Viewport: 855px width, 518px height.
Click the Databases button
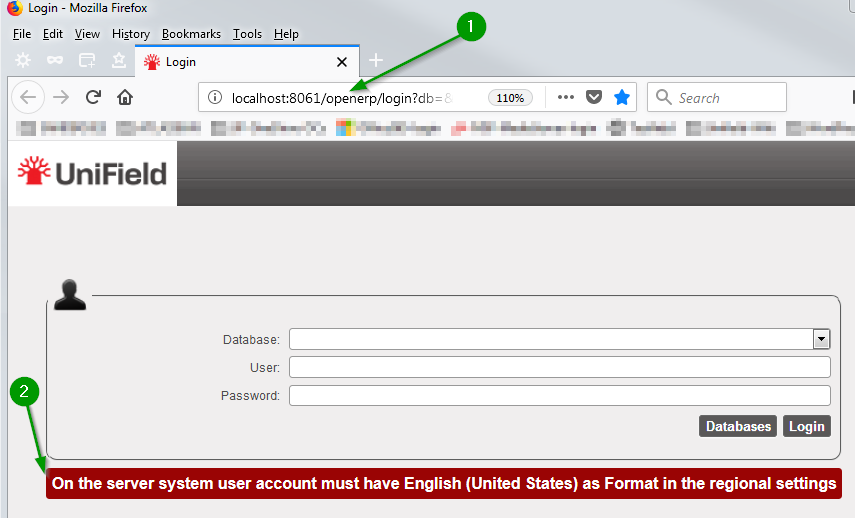tap(738, 426)
